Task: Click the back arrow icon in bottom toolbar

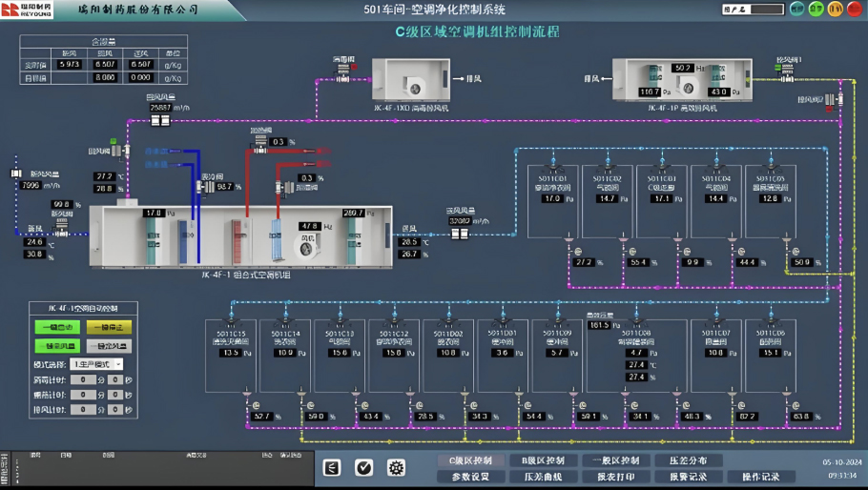Action: [x=331, y=468]
